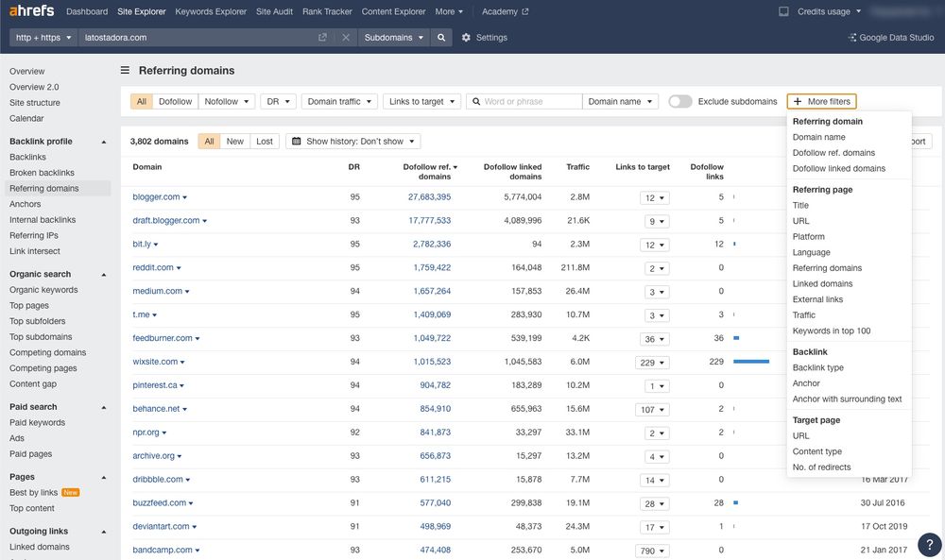Open target Settings via the gear icon
This screenshot has height=560, width=945.
click(465, 38)
